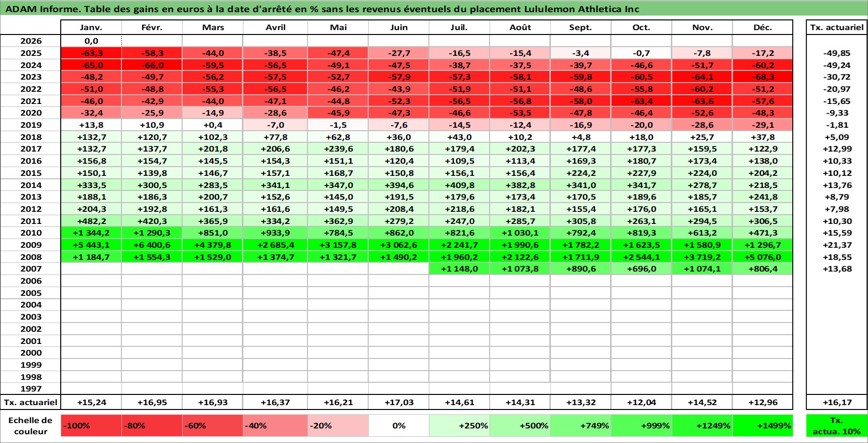The height and width of the screenshot is (443, 868).
Task: Click the Août column header
Action: pos(520,27)
